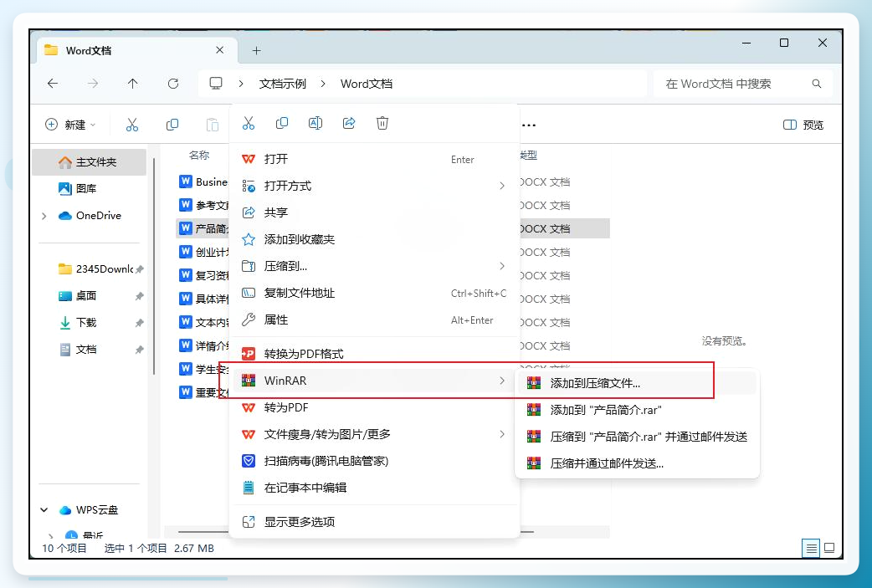The image size is (872, 588).
Task: Go up one folder level
Action: click(132, 84)
